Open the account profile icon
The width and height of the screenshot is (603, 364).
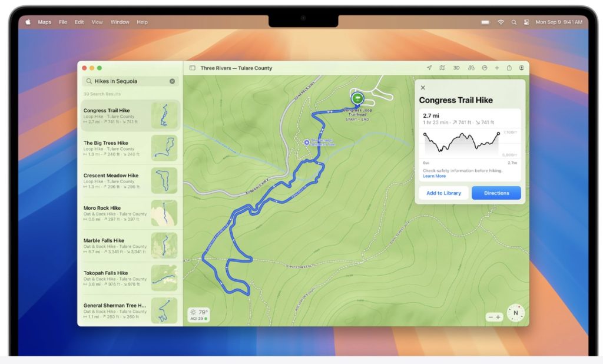pyautogui.click(x=522, y=68)
